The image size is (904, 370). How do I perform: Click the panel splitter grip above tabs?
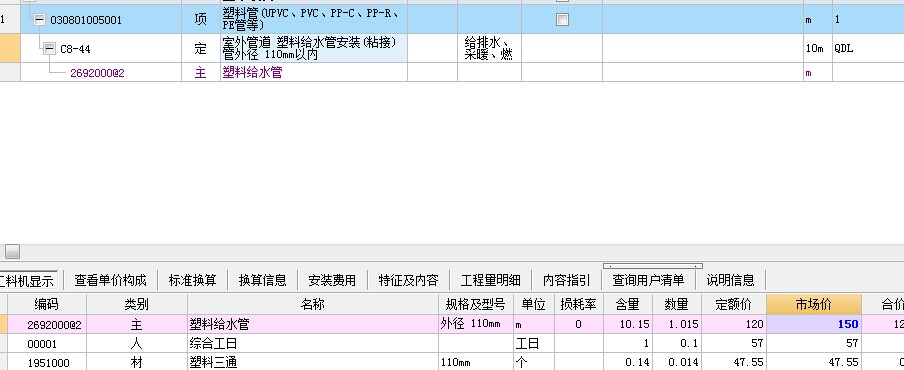pyautogui.click(x=653, y=266)
